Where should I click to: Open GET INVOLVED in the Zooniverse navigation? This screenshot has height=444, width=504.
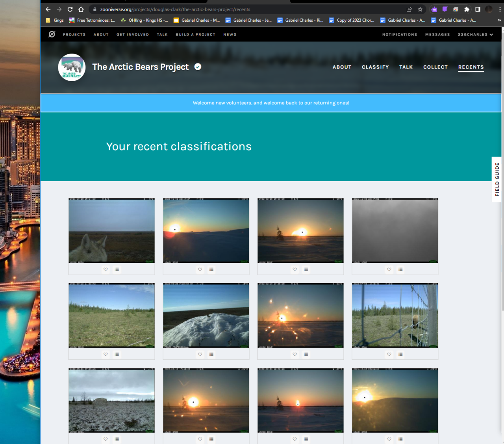click(x=133, y=35)
